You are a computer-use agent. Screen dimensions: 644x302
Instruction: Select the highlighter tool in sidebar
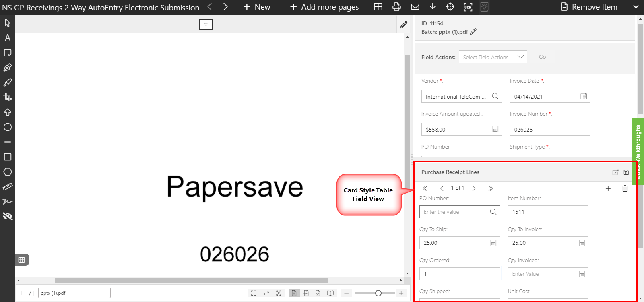7,83
